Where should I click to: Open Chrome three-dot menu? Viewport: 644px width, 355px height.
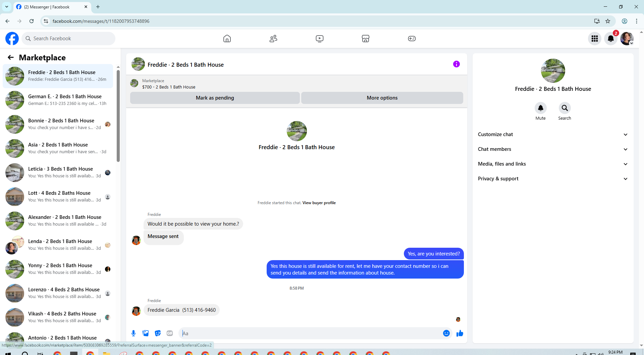[x=637, y=21]
